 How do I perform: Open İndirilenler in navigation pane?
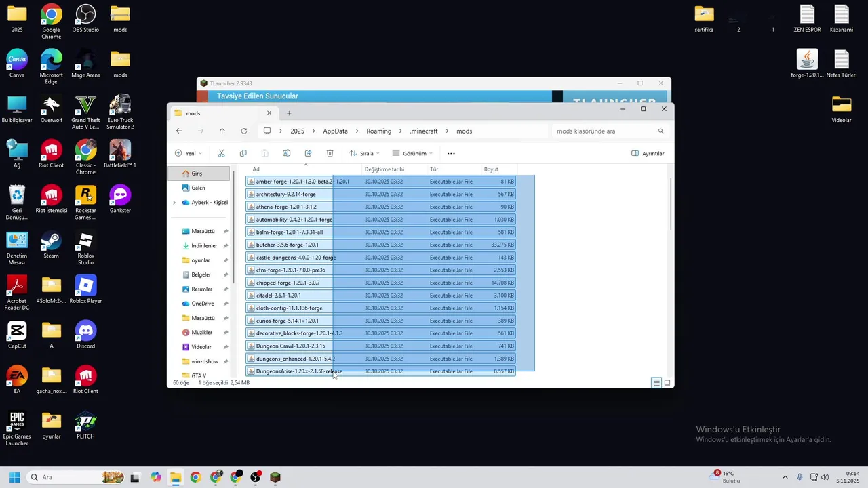pos(204,245)
